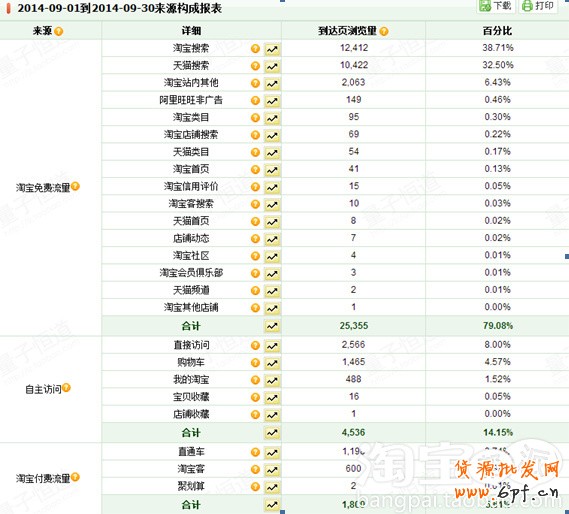Open trend chart for 淘宝搜索 row
The height and width of the screenshot is (514, 569).
click(272, 49)
